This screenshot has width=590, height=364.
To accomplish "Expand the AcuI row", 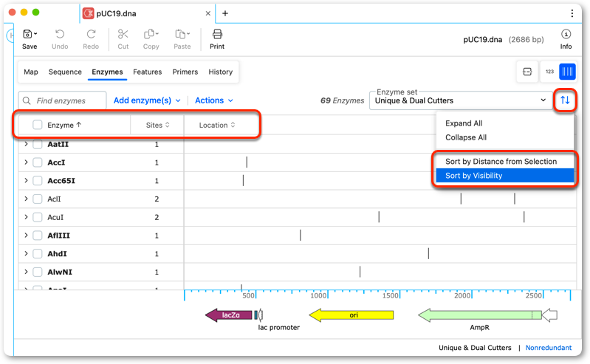I will [x=26, y=217].
